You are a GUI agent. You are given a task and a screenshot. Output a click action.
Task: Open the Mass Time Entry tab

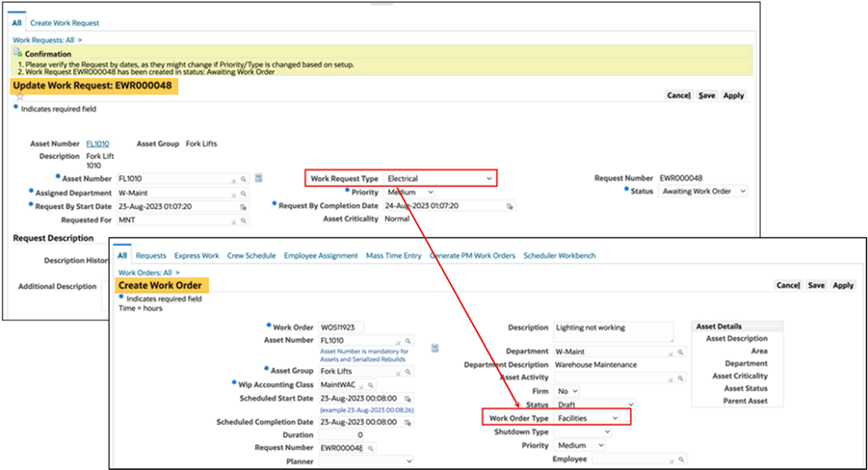coord(394,256)
